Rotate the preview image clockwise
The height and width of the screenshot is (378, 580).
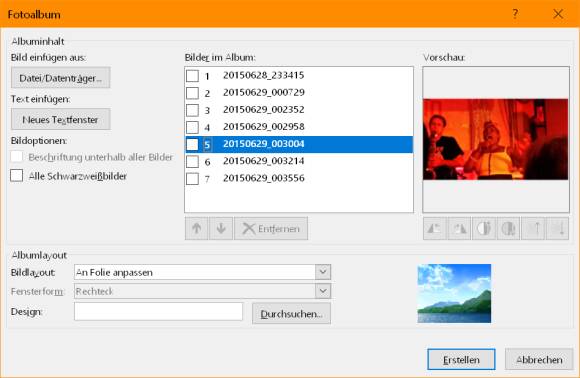point(459,229)
